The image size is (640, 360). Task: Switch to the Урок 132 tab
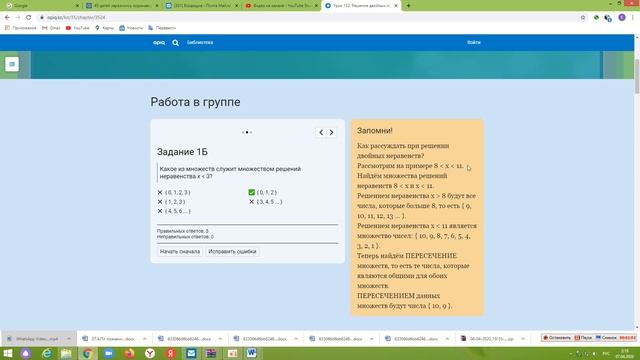[361, 6]
